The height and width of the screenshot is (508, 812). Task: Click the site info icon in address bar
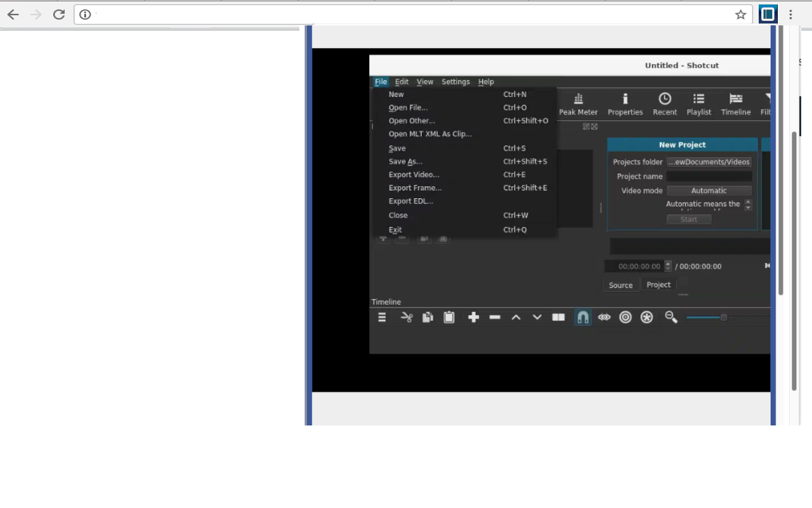click(85, 15)
